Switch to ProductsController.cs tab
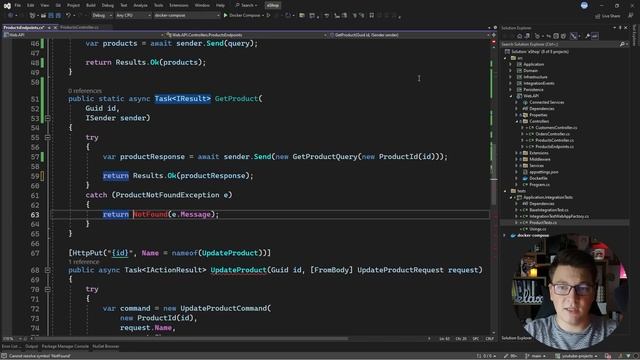Screen dimensions: 640x360 click(x=79, y=27)
